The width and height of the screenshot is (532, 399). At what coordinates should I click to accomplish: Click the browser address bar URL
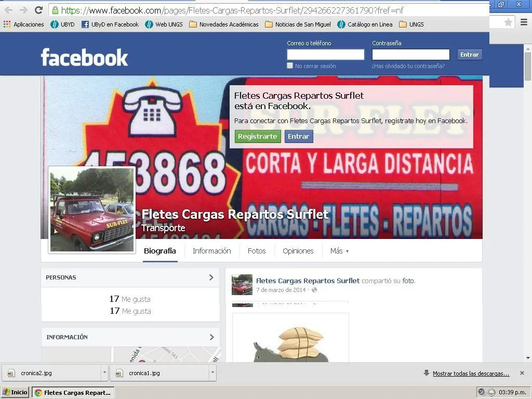coord(232,10)
